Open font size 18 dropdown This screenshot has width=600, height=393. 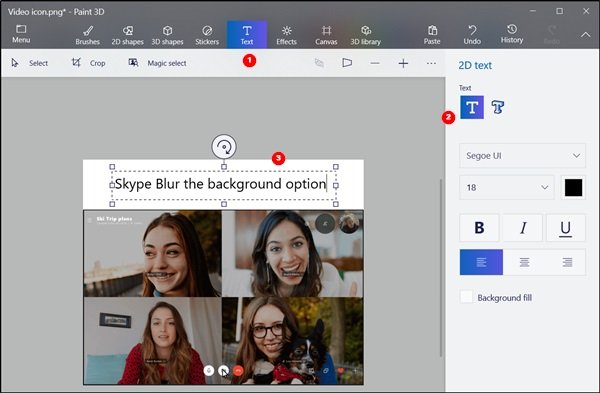507,188
